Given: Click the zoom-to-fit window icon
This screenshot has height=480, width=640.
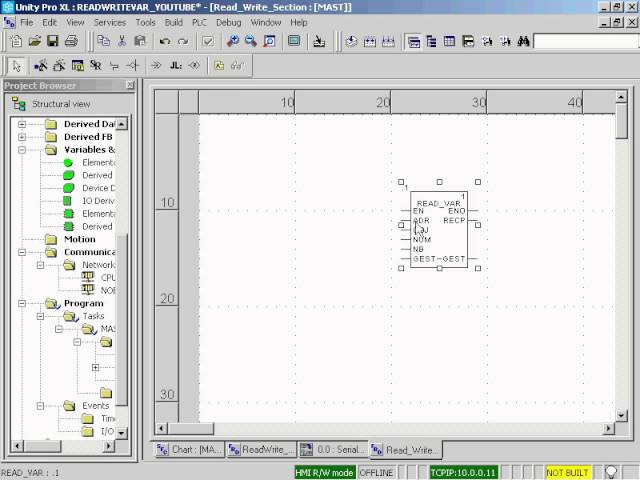Looking at the screenshot, I should coord(269,41).
